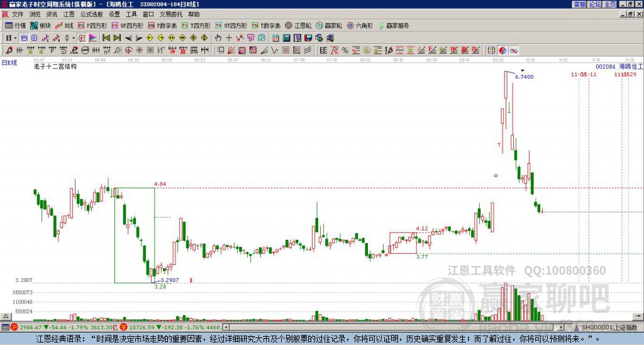Click the horizontal scrollbar right arrow
Viewport: 644px width, 345px height.
pos(562,327)
